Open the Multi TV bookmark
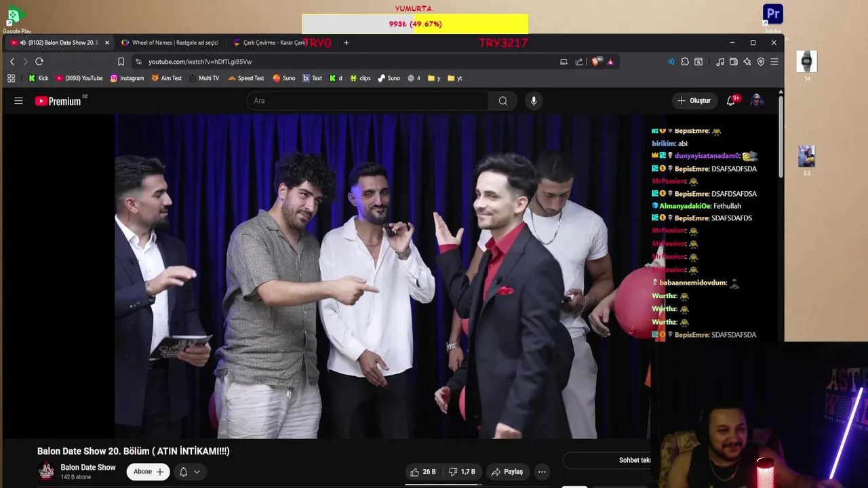This screenshot has width=868, height=488. (x=204, y=78)
